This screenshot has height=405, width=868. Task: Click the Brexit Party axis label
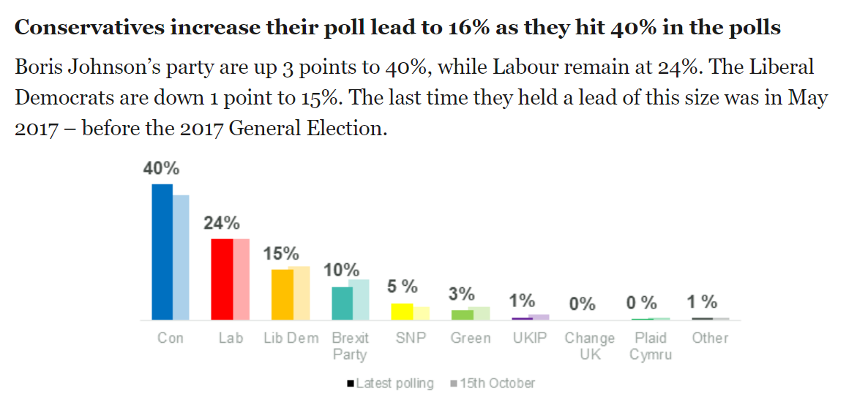tap(351, 347)
